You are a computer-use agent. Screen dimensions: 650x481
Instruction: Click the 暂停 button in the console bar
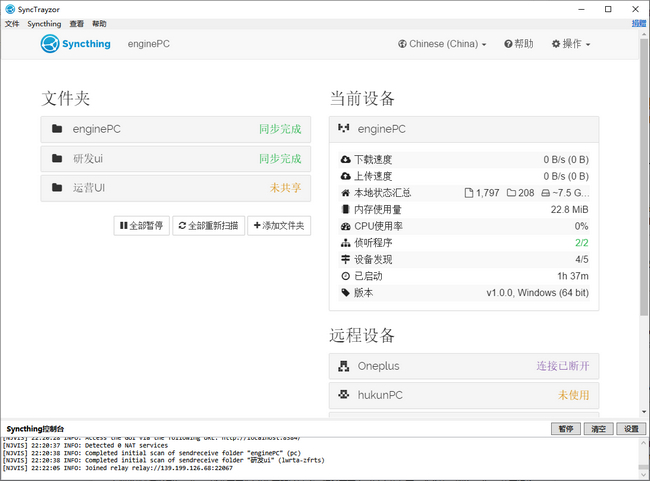coord(566,429)
